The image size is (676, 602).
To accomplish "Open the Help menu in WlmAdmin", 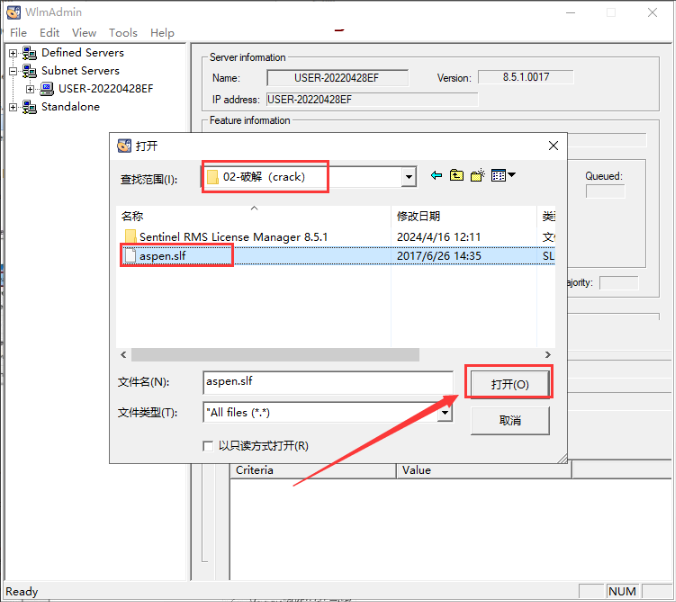I will 162,33.
